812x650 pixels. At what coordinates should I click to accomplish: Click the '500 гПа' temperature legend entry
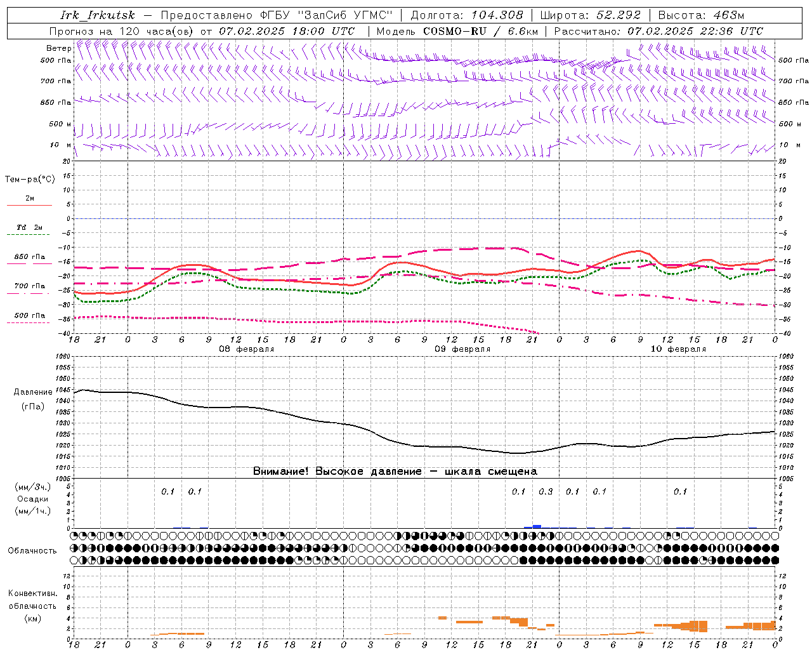click(x=30, y=315)
